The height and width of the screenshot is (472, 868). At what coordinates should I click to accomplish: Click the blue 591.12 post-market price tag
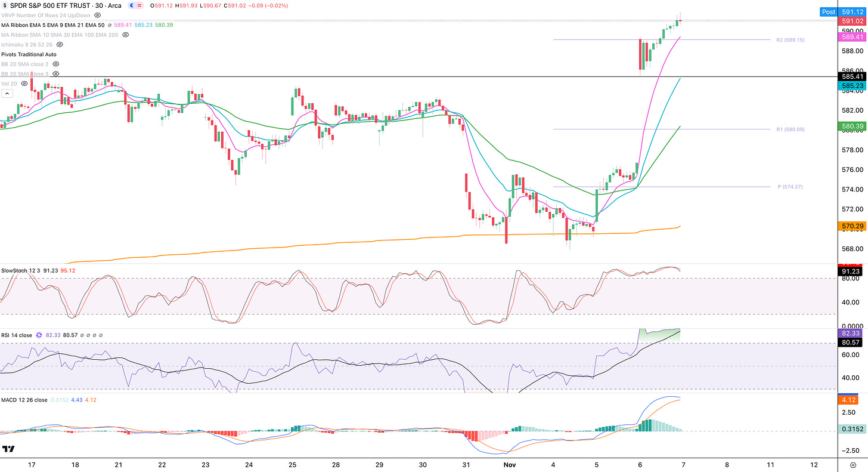click(x=853, y=12)
